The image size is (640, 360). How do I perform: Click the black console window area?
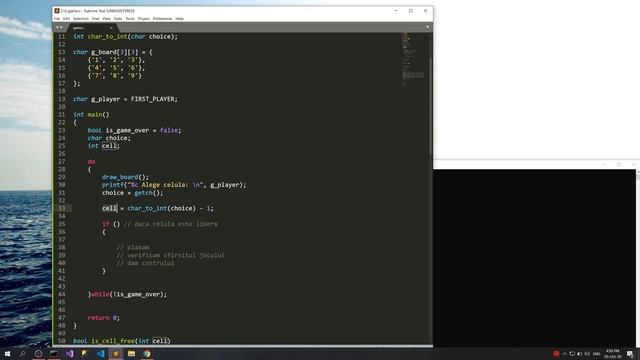[534, 258]
